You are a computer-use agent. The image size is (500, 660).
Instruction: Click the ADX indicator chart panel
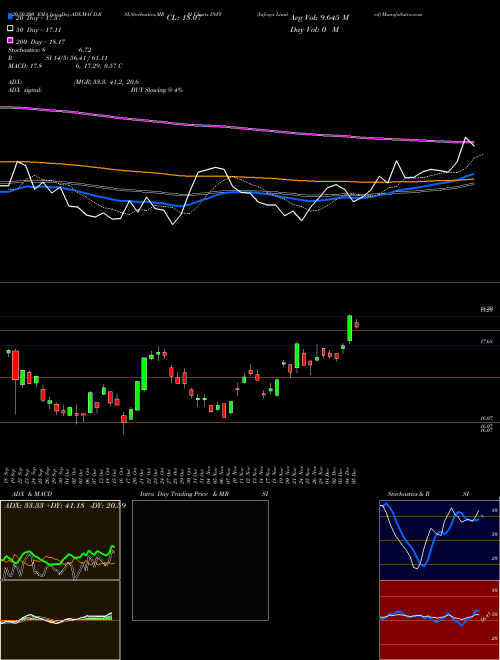60,540
